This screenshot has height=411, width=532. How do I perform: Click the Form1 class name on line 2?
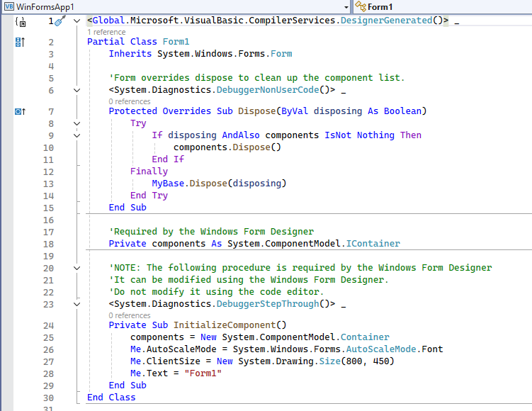[176, 41]
